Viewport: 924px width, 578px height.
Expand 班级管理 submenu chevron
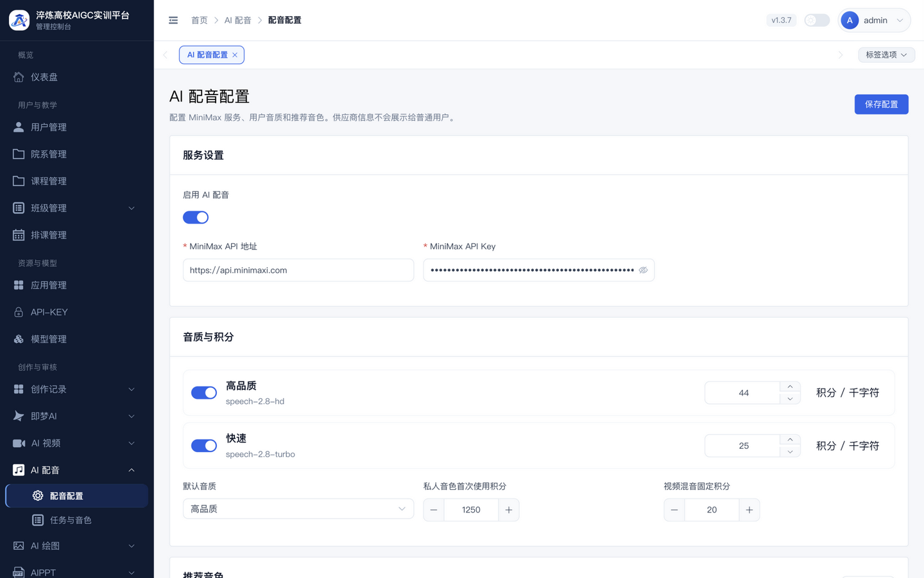point(132,208)
